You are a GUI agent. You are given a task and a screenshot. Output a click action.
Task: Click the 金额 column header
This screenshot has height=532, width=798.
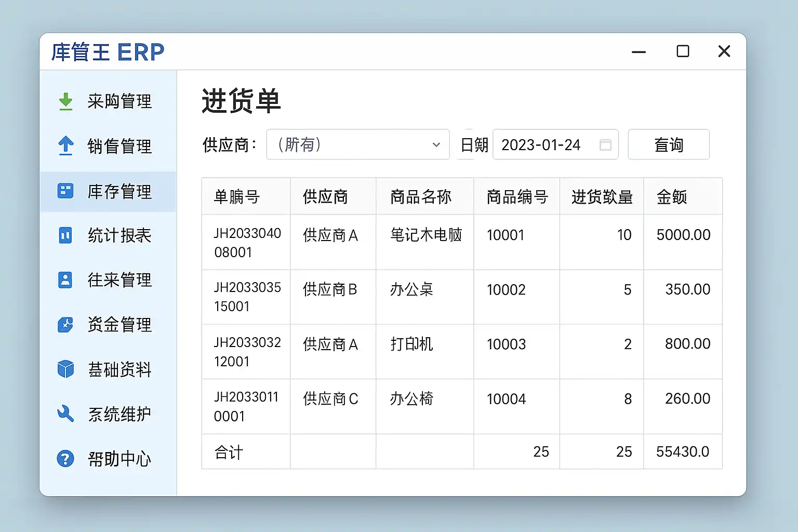point(672,197)
